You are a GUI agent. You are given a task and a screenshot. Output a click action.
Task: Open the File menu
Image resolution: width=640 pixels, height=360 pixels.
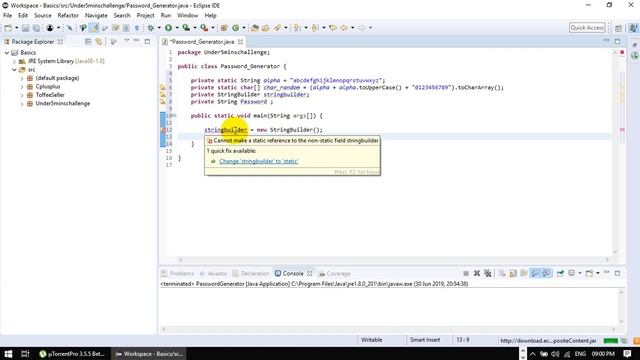pyautogui.click(x=7, y=16)
